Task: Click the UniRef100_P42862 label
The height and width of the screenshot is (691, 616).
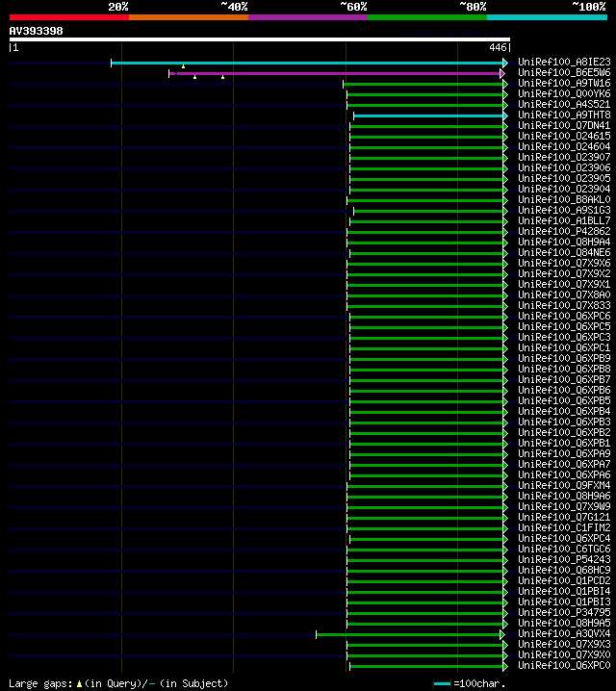Action: [564, 231]
